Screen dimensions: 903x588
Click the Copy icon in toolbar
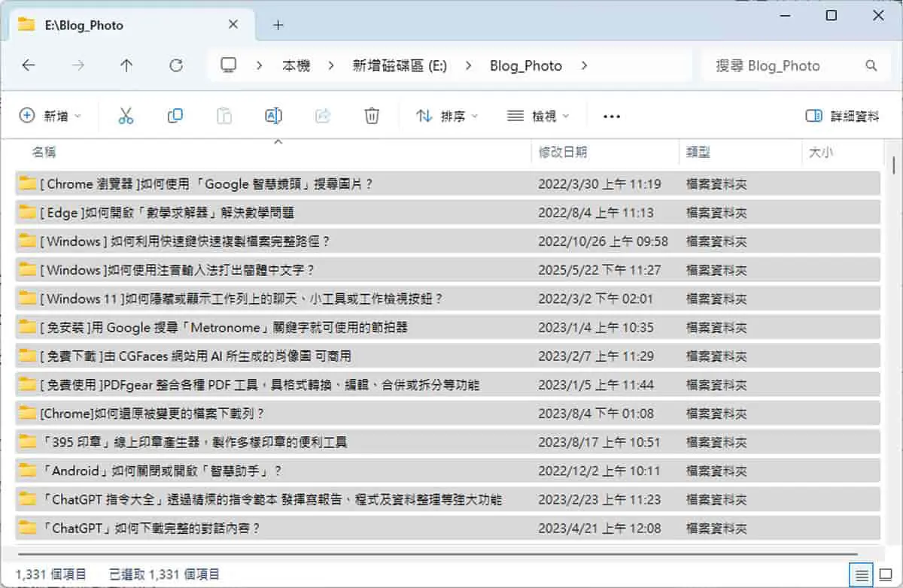tap(175, 116)
